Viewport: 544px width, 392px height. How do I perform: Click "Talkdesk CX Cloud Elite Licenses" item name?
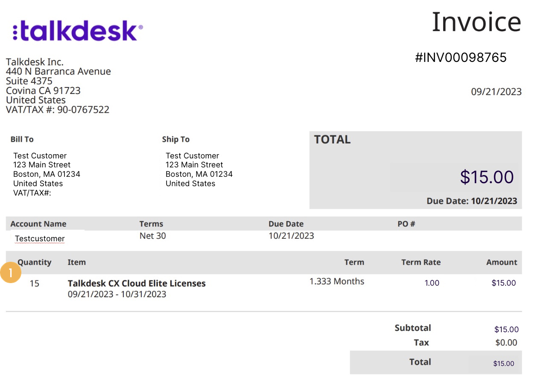[137, 284]
